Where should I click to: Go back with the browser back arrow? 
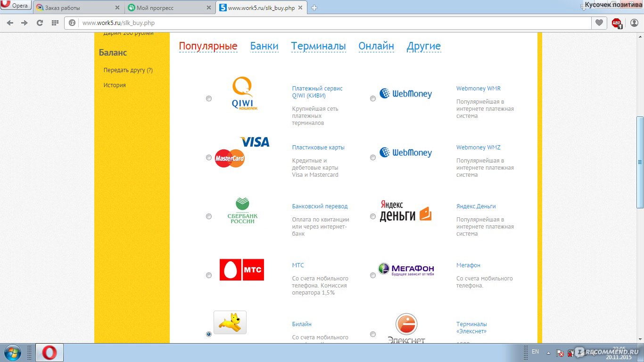point(10,23)
